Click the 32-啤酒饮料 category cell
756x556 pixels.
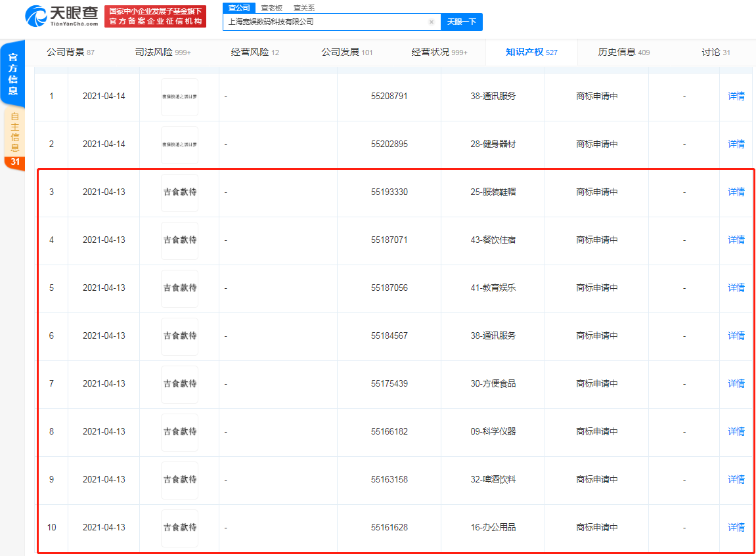(x=493, y=479)
